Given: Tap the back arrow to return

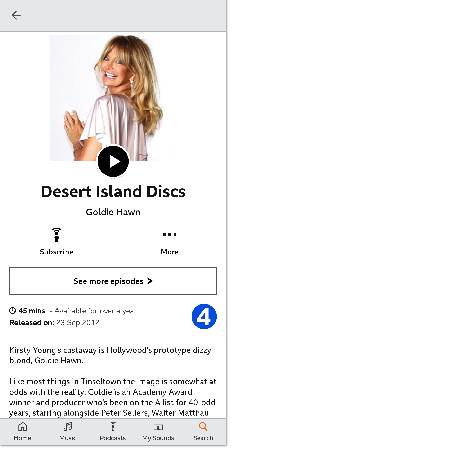Looking at the screenshot, I should click(x=16, y=15).
